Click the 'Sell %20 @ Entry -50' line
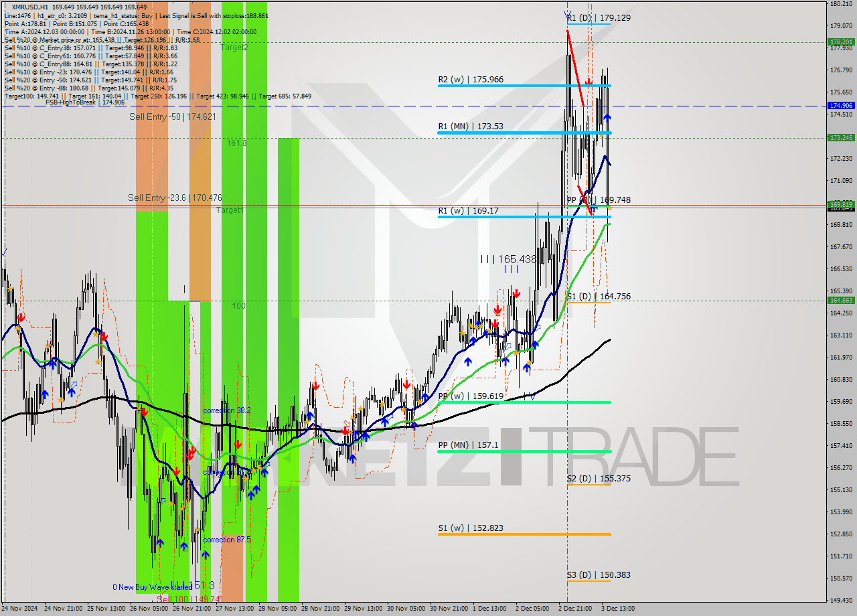Screen dimensions: 857x616 point(90,80)
